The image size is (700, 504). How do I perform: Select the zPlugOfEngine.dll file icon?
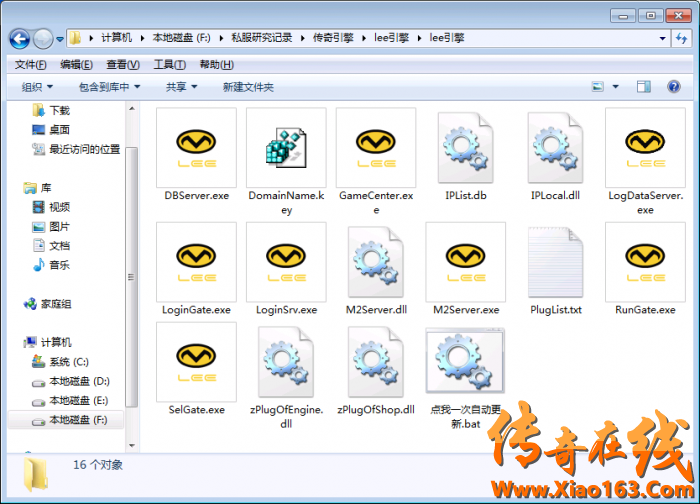tap(286, 362)
